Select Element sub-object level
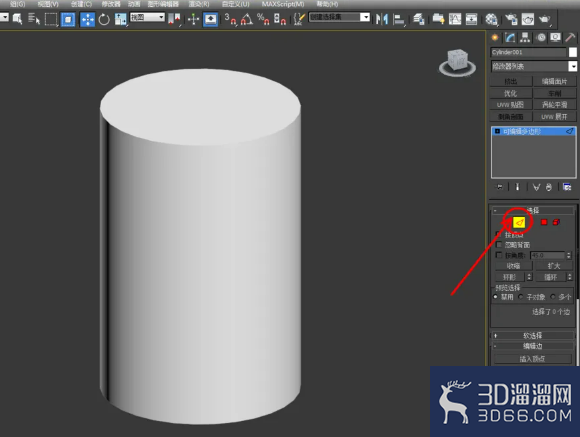 (556, 222)
